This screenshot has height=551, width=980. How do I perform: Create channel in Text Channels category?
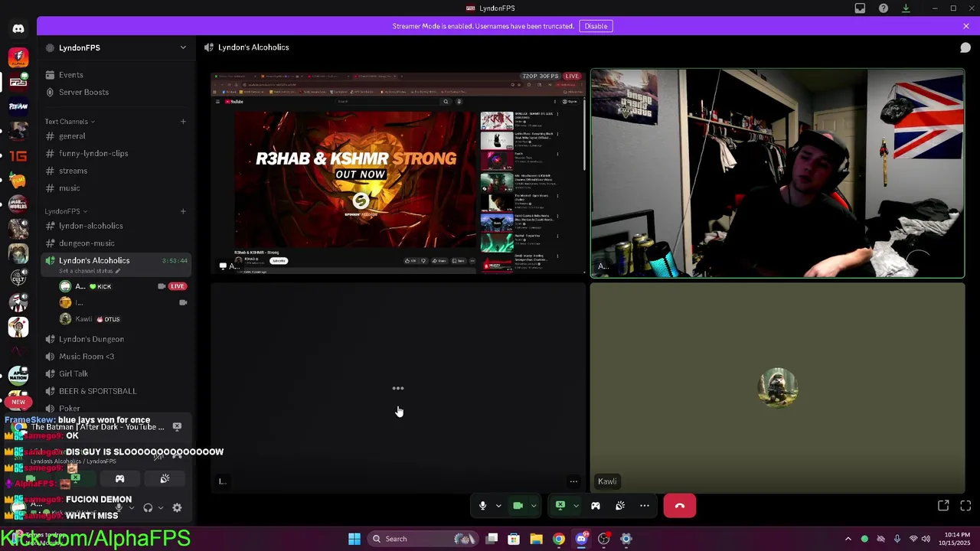click(x=183, y=122)
